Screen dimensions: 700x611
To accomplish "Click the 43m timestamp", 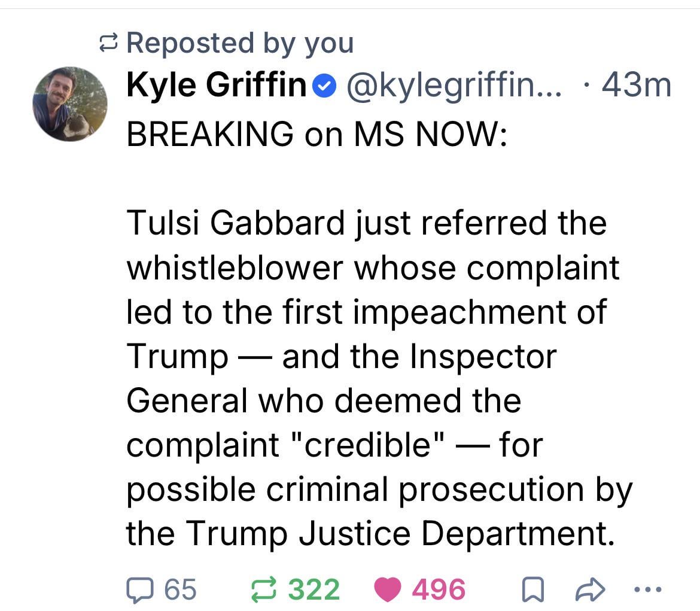I will [x=636, y=86].
